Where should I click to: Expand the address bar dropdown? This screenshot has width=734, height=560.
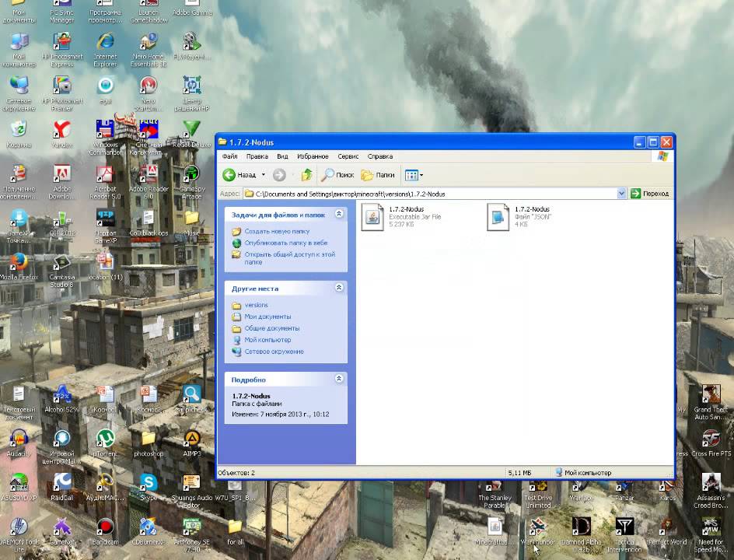(621, 194)
